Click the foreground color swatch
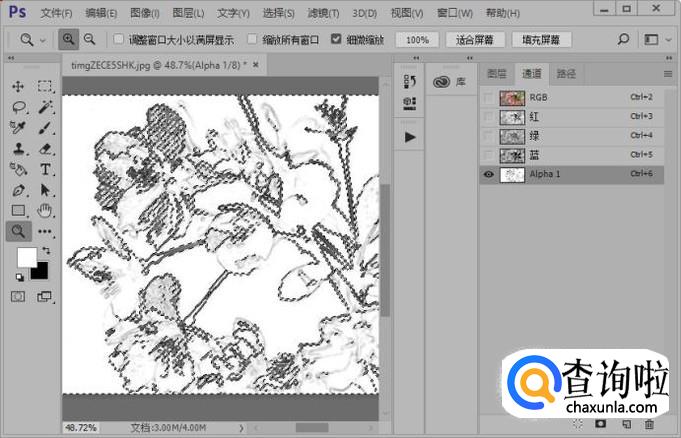This screenshot has width=681, height=438. tap(25, 257)
